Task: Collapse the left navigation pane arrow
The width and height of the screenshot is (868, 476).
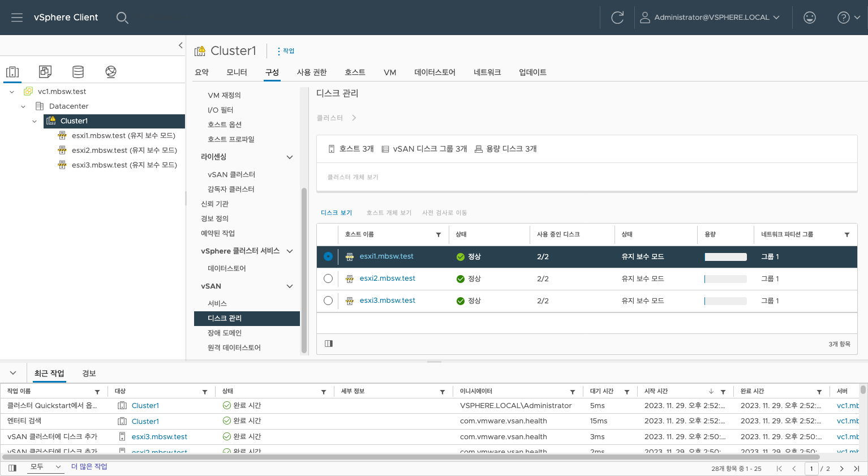Action: 181,45
